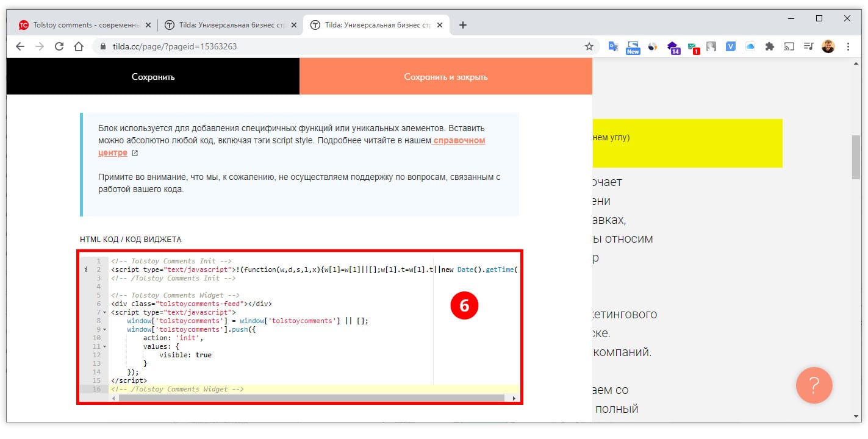
Task: Click the page scrollbar down arrow
Action: 856,417
